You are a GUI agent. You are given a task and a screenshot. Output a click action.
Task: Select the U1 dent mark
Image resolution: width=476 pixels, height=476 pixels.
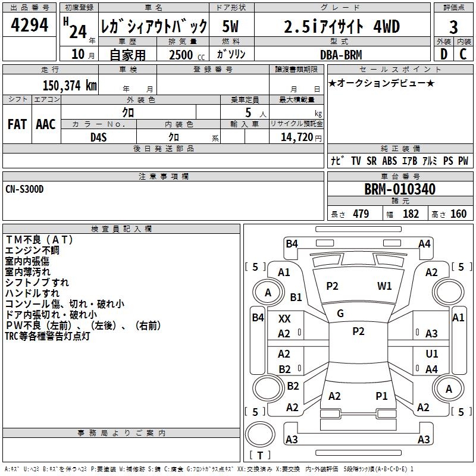432,353
